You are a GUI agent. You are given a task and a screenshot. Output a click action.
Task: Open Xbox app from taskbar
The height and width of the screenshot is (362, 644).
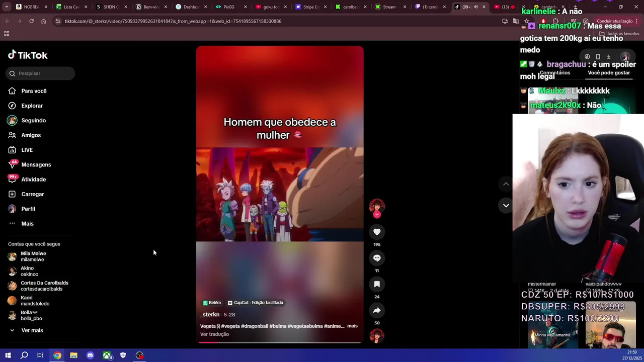pos(107,355)
